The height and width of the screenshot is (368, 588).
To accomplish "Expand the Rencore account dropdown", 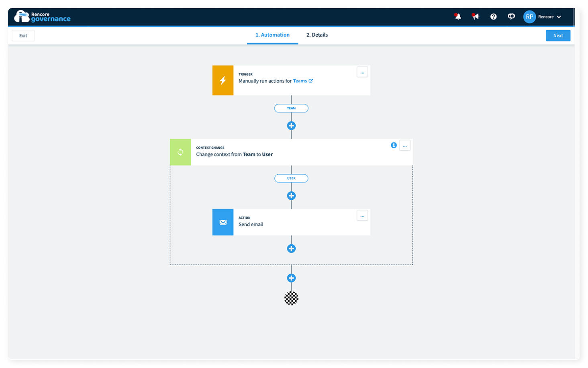I will pos(549,17).
